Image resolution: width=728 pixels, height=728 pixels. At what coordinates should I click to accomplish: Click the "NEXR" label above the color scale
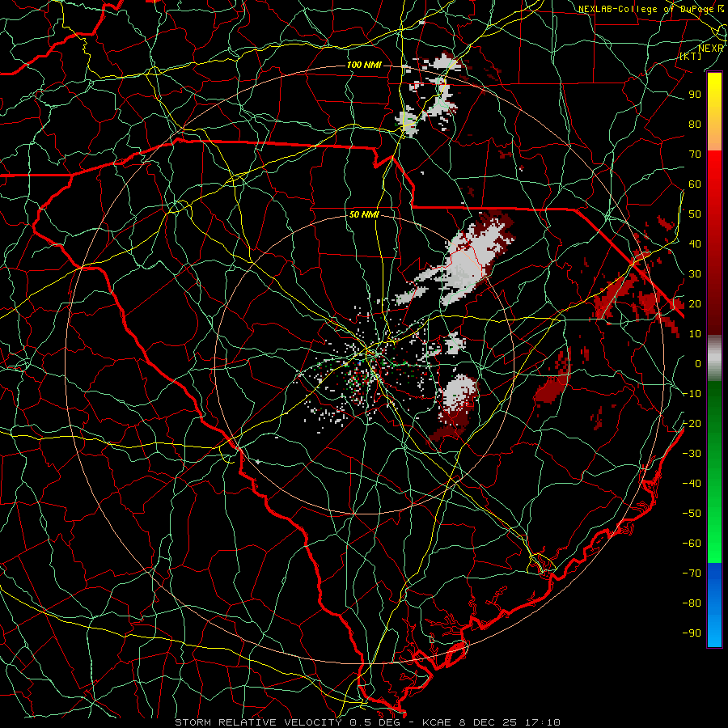[x=711, y=48]
